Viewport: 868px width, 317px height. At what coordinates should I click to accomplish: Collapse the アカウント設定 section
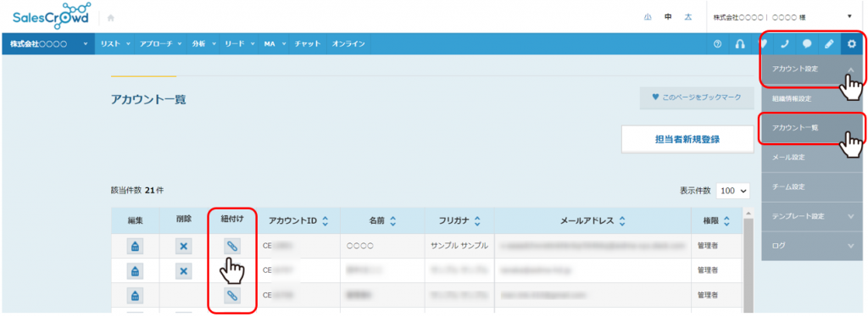pyautogui.click(x=811, y=70)
